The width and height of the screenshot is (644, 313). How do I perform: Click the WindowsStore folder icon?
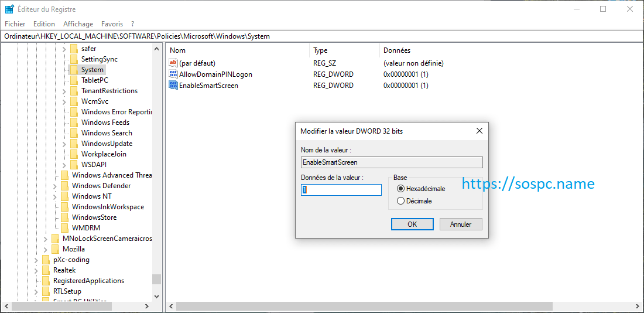pos(64,217)
